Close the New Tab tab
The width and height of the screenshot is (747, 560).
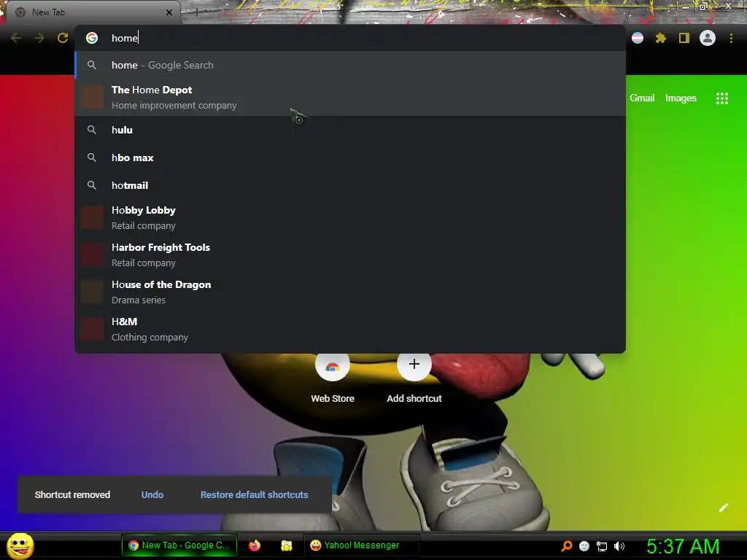point(169,12)
